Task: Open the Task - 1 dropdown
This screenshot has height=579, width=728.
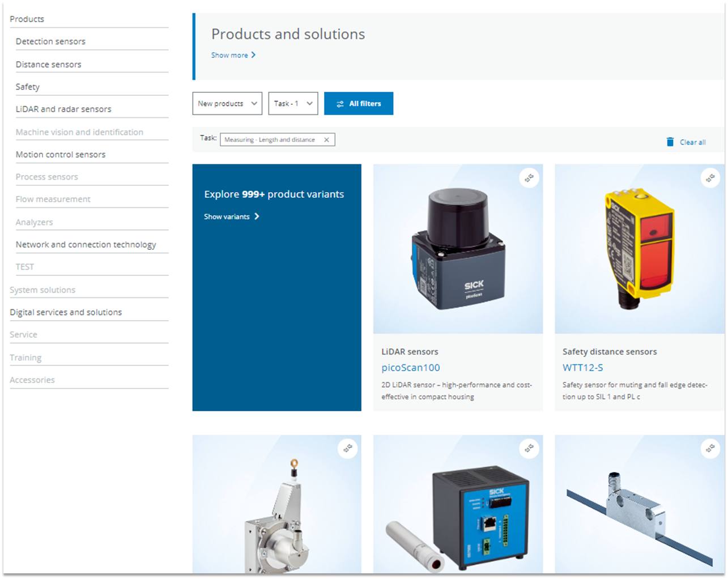Action: (x=293, y=104)
